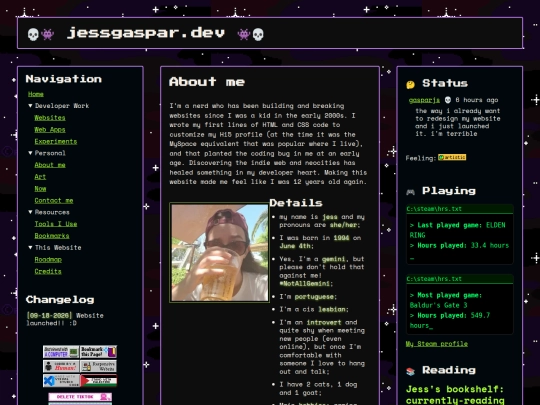Click the Palestine flag badge
The image size is (540, 405).
(x=98, y=381)
